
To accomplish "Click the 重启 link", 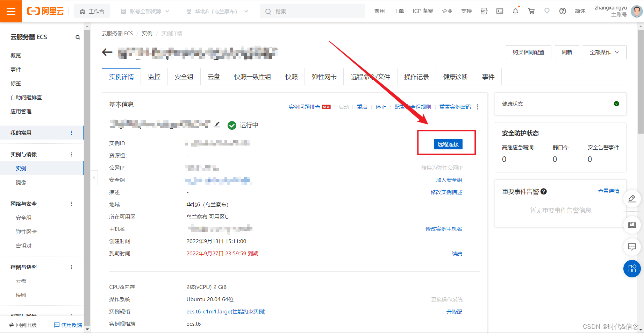I will (362, 107).
